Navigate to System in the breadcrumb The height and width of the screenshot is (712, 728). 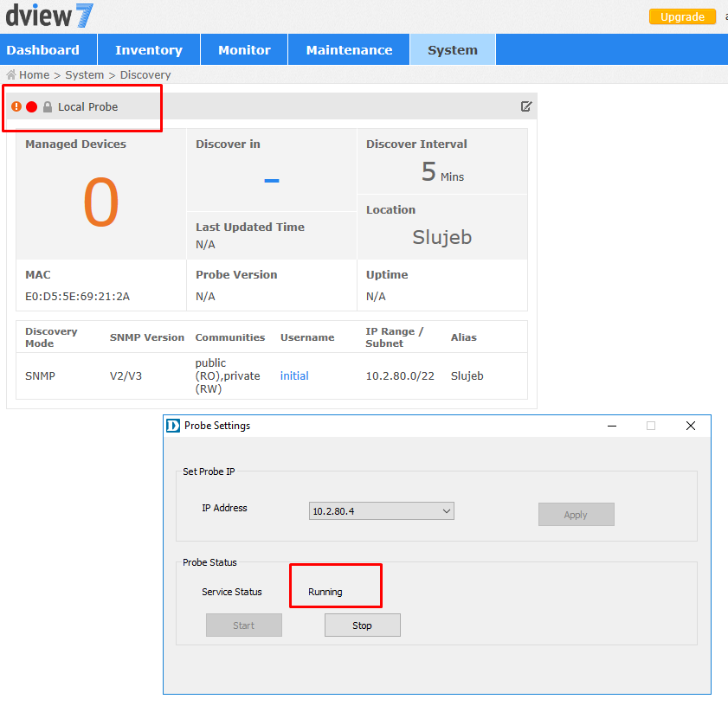click(x=84, y=75)
